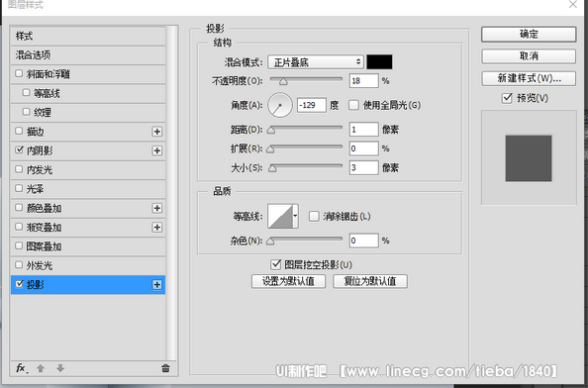The image size is (588, 388).
Task: Enable the 斜面和浮雕 checkbox
Action: [19, 73]
